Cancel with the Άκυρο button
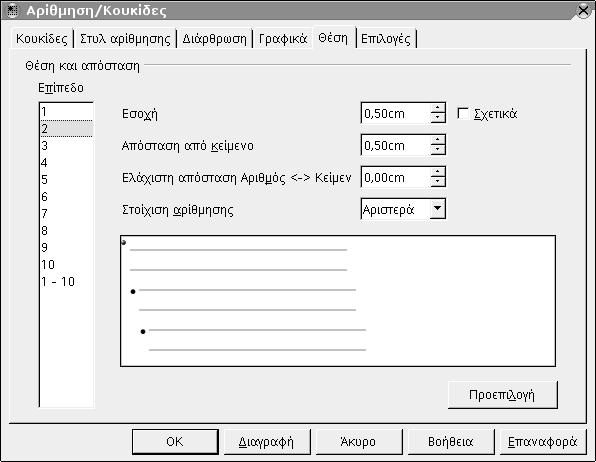Viewport: 596px width, 462px height. point(358,441)
